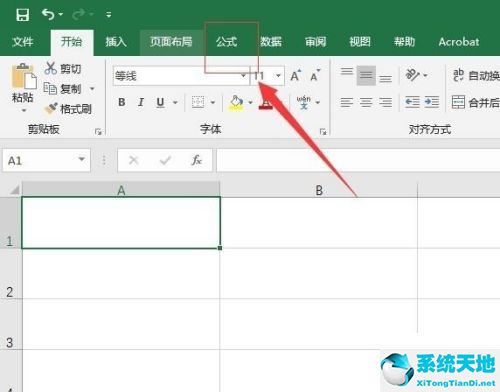Decrease the cell indent
This screenshot has height=392, width=500.
(x=412, y=102)
